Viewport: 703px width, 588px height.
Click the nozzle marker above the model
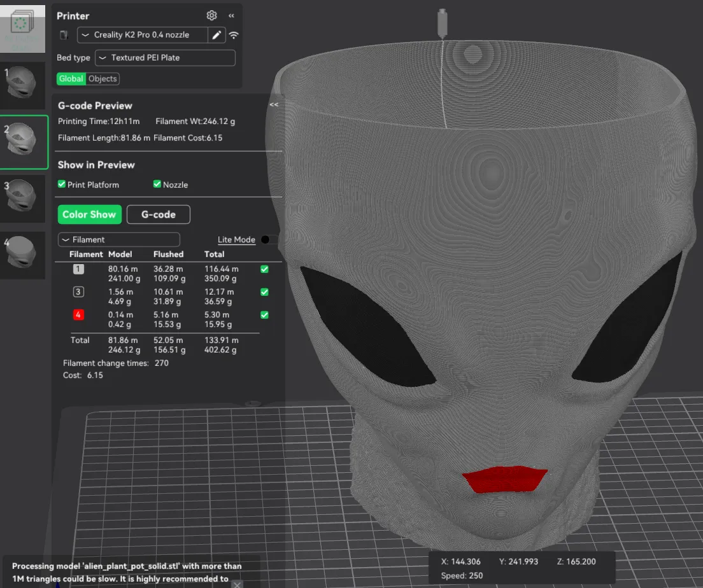tap(442, 23)
